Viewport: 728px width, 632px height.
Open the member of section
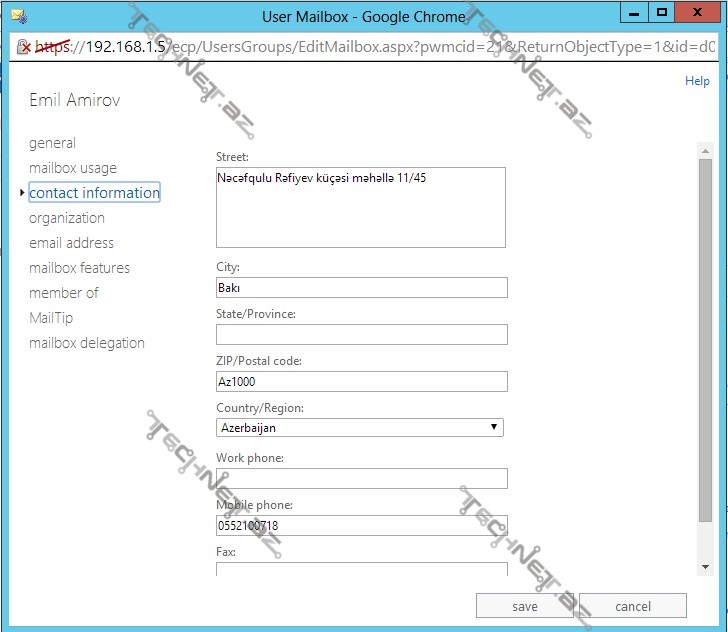tap(63, 293)
